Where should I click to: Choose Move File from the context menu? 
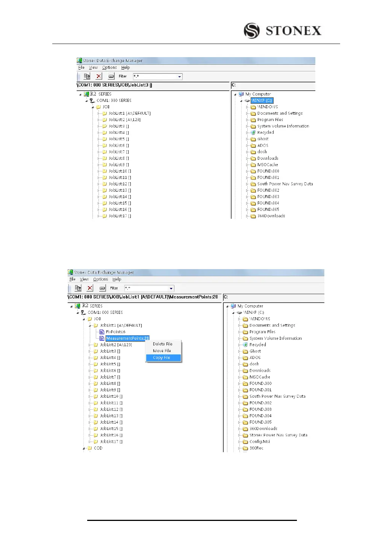tap(162, 351)
